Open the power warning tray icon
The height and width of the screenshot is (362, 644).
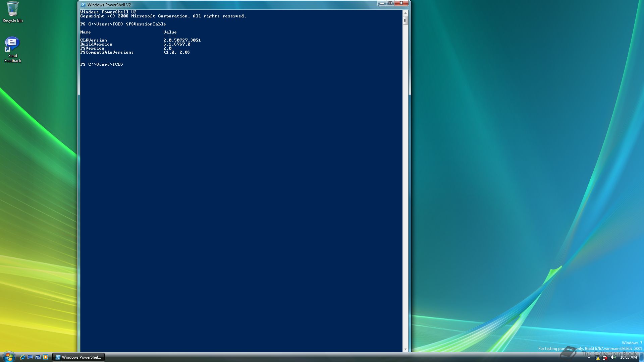[x=597, y=358]
